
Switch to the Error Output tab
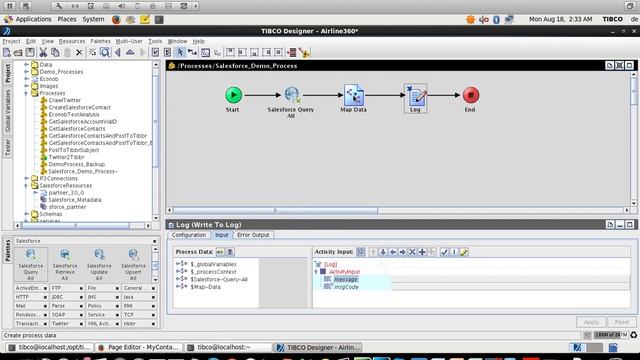tap(253, 235)
